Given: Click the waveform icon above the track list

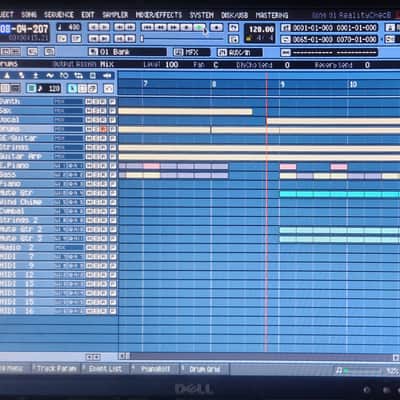Looking at the screenshot, I should click(50, 76).
